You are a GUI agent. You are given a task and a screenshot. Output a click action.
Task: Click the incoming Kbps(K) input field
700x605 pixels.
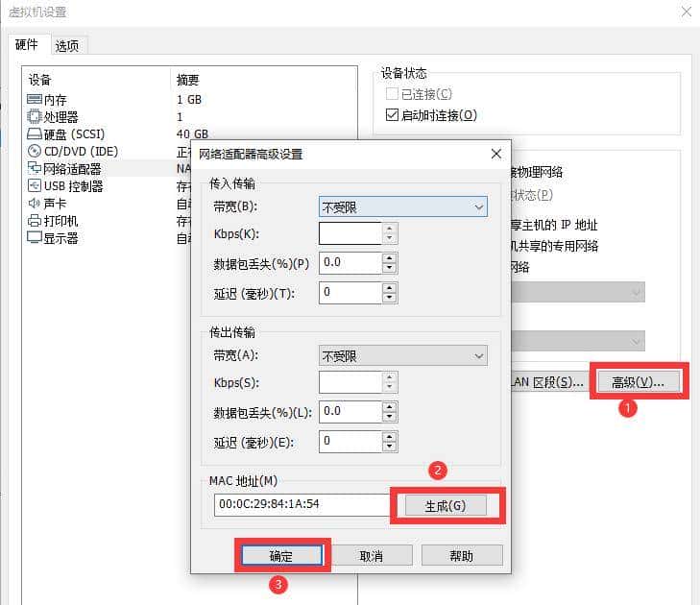(x=350, y=233)
